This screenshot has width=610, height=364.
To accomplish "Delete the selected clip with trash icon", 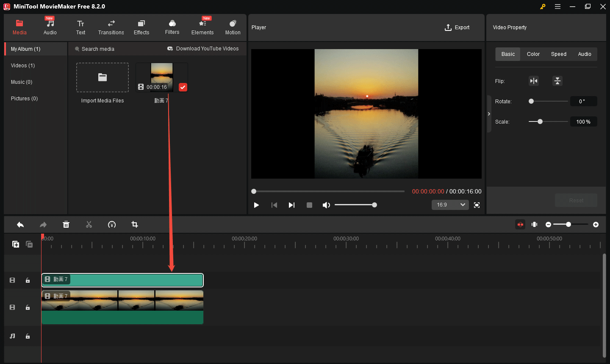I will coord(66,225).
